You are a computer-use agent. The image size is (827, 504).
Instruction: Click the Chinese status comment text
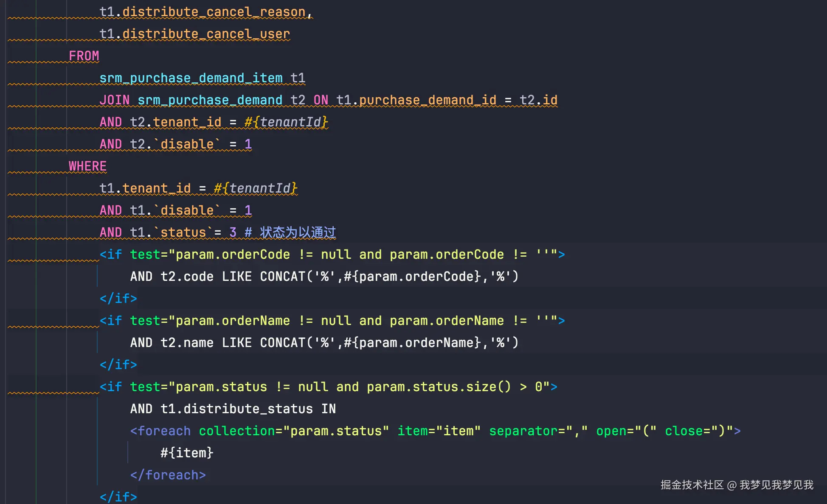298,232
